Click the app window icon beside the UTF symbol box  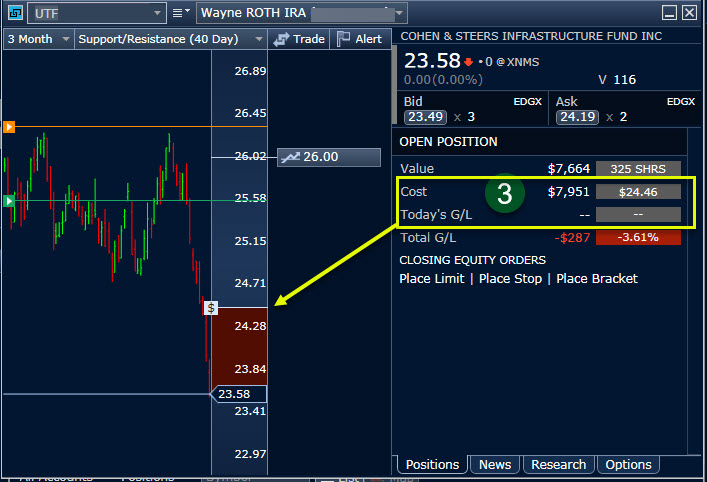pos(13,13)
